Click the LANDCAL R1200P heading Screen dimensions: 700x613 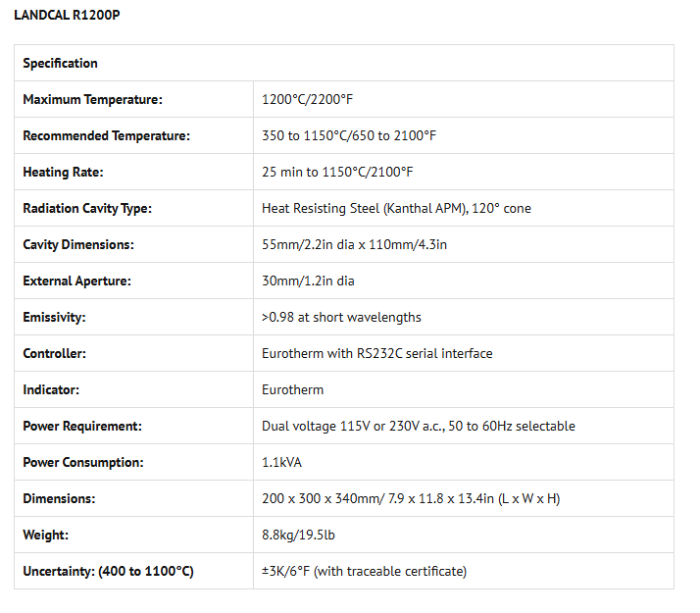67,16
